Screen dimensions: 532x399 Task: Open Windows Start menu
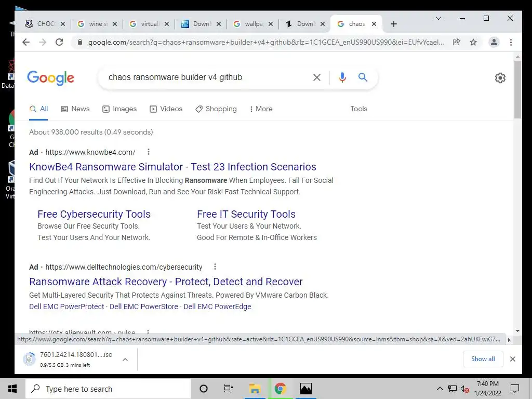(12, 389)
